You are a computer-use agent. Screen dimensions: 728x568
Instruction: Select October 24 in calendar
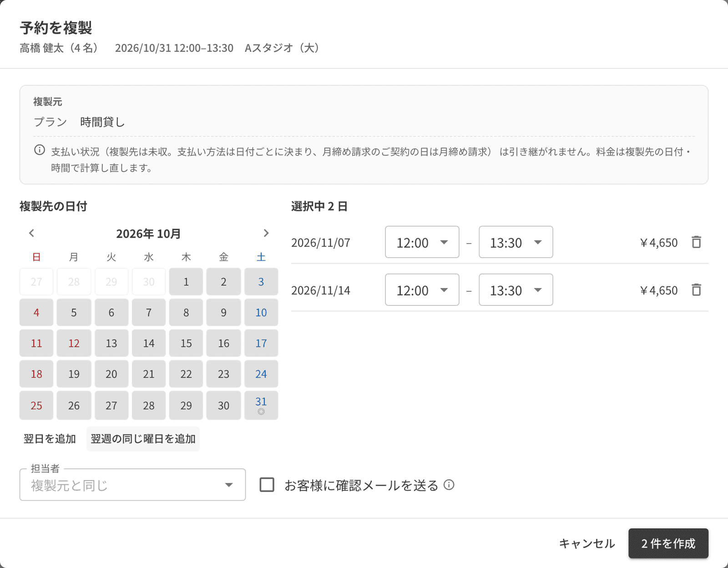(261, 374)
